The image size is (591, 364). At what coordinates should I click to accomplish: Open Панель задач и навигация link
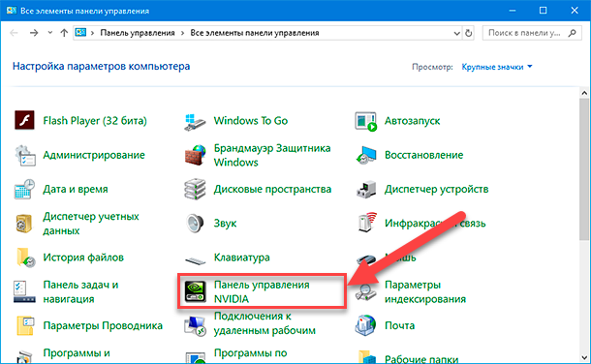[x=80, y=291]
